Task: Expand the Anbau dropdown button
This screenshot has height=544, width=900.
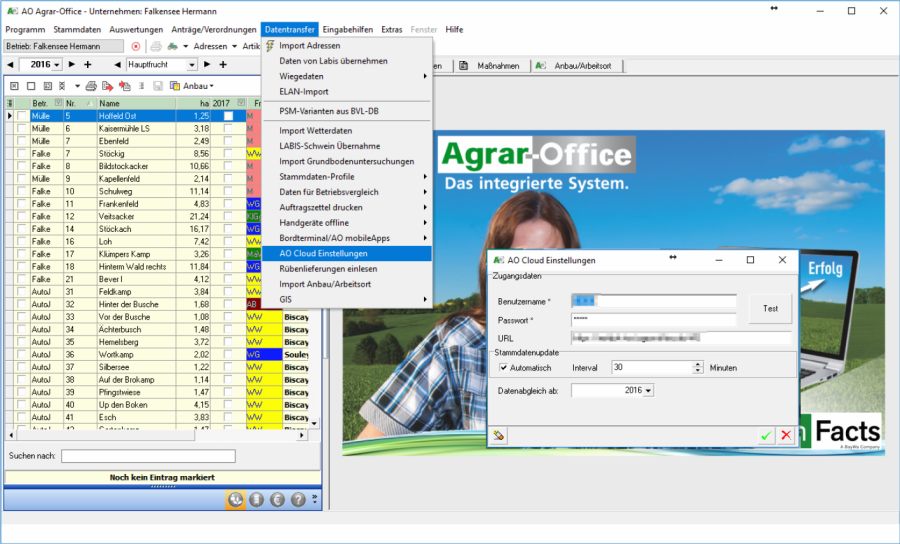Action: (x=212, y=86)
